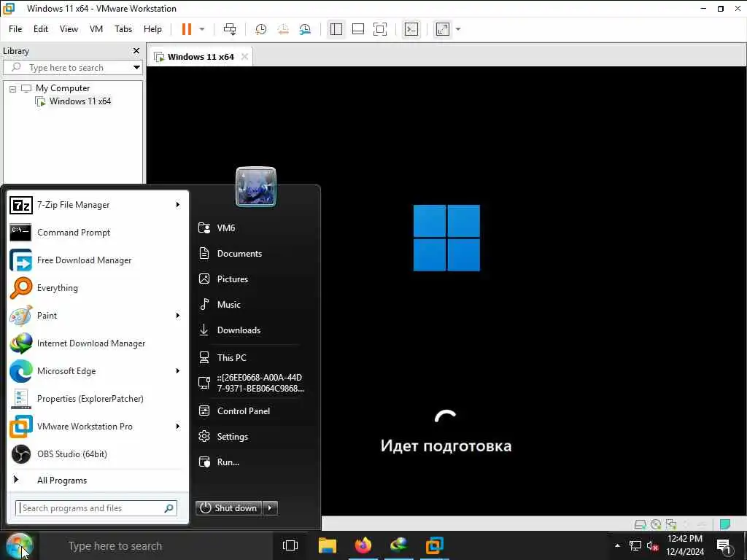Screen dimensions: 747x560
Task: Open the Library search dropdown arrow
Action: click(136, 68)
